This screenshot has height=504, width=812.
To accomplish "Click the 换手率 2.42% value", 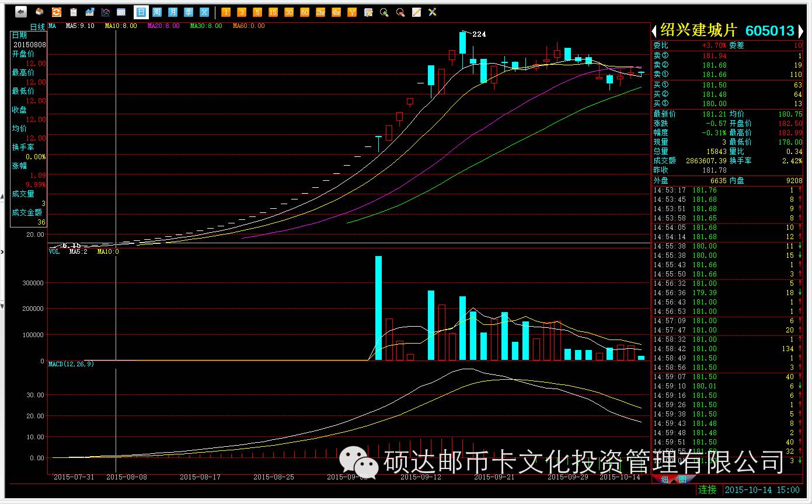I will [791, 161].
